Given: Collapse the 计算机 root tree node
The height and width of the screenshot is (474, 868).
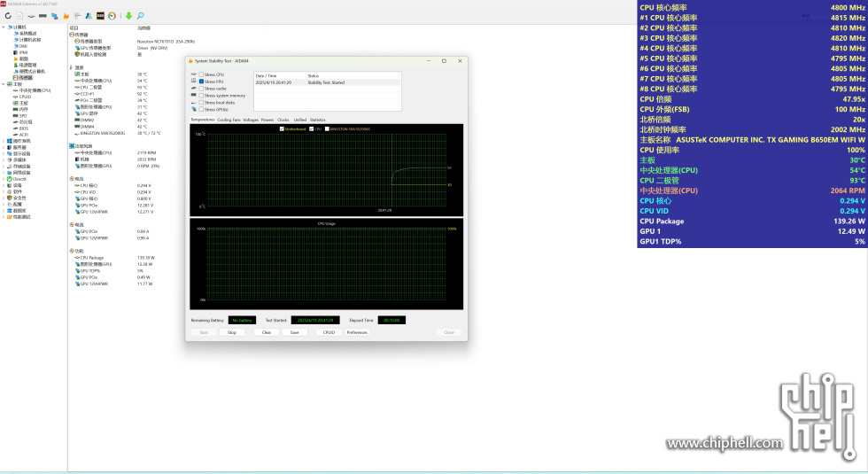Looking at the screenshot, I should 4,27.
